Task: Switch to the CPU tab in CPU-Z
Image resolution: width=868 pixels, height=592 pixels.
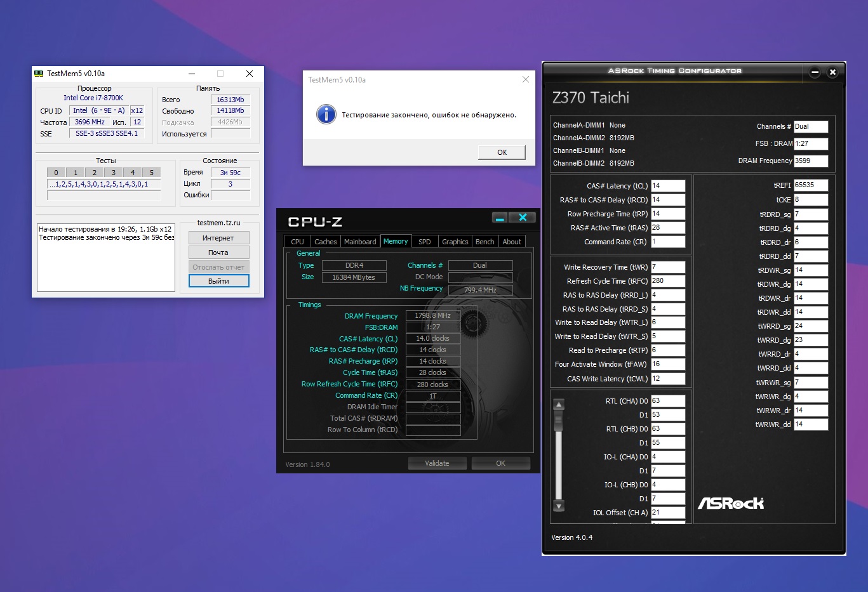Action: [x=297, y=242]
